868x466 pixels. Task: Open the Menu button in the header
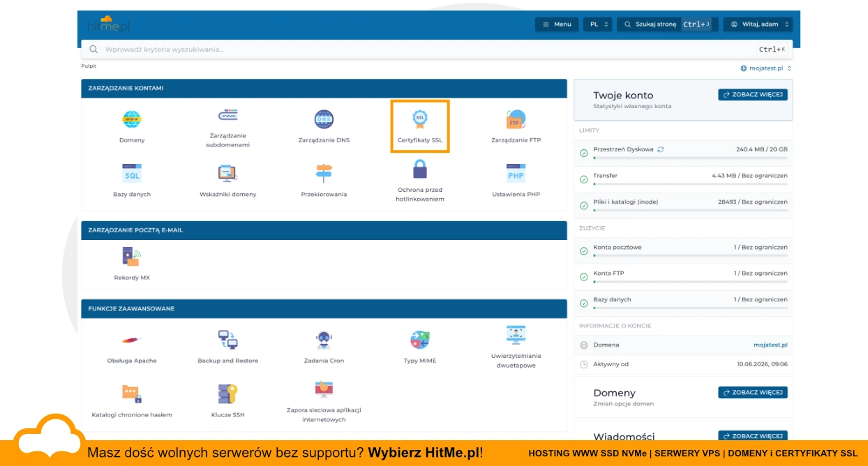coord(557,24)
